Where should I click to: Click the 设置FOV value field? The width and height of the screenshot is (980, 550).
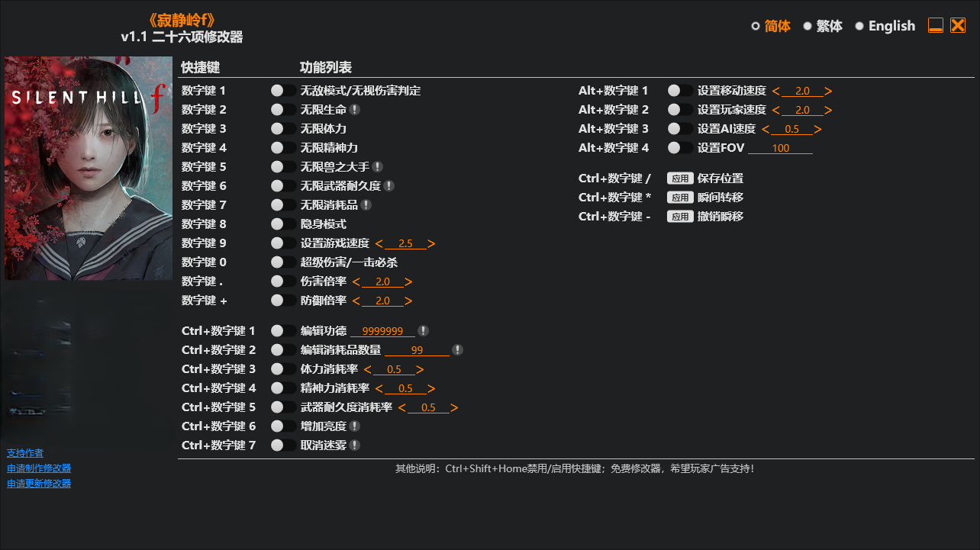tap(780, 149)
